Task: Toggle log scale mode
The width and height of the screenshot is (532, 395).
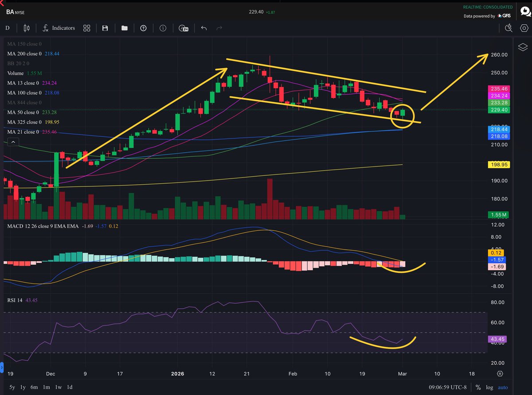Action: coord(489,387)
